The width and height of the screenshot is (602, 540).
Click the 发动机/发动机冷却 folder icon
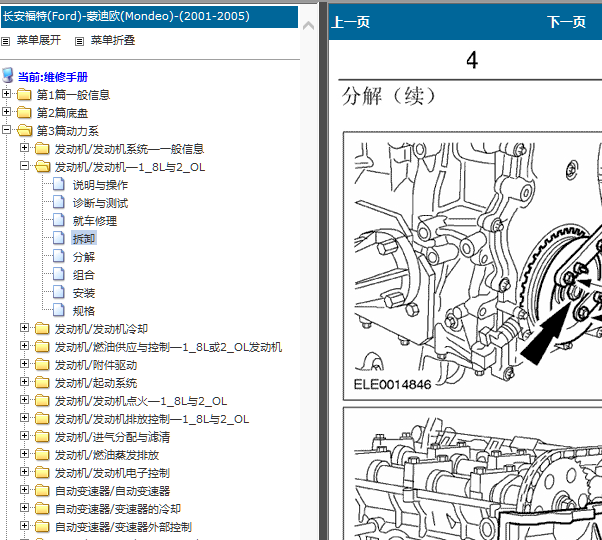[42, 329]
